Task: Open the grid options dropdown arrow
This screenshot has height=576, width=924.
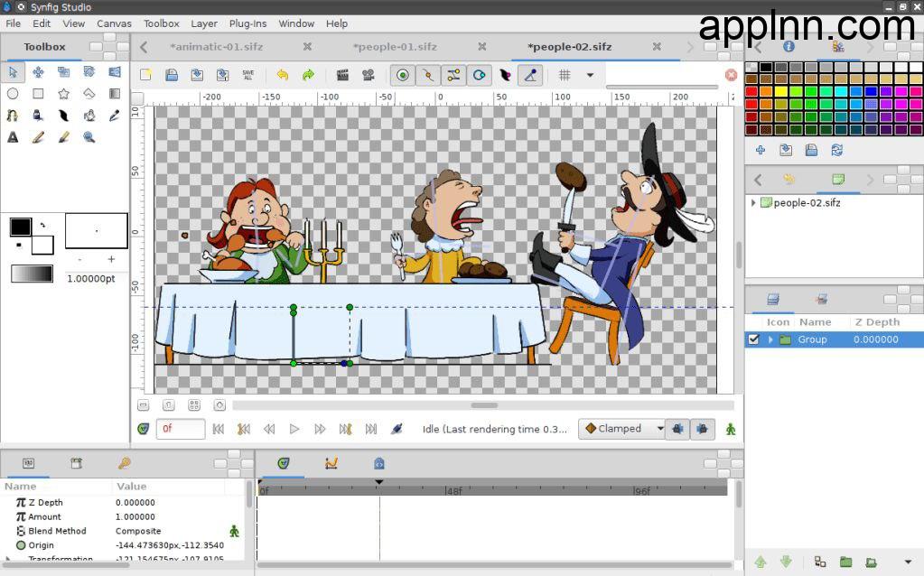Action: (x=590, y=75)
